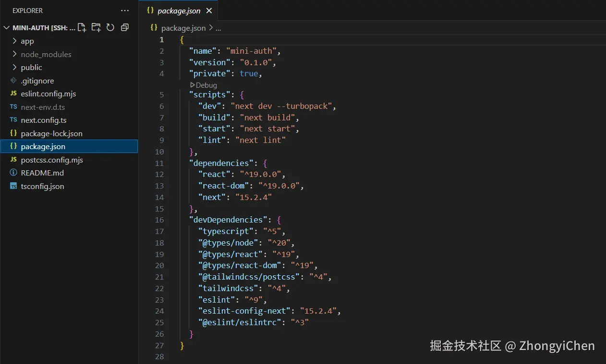Click the "@tailwindcss/postcss" key

[249, 277]
